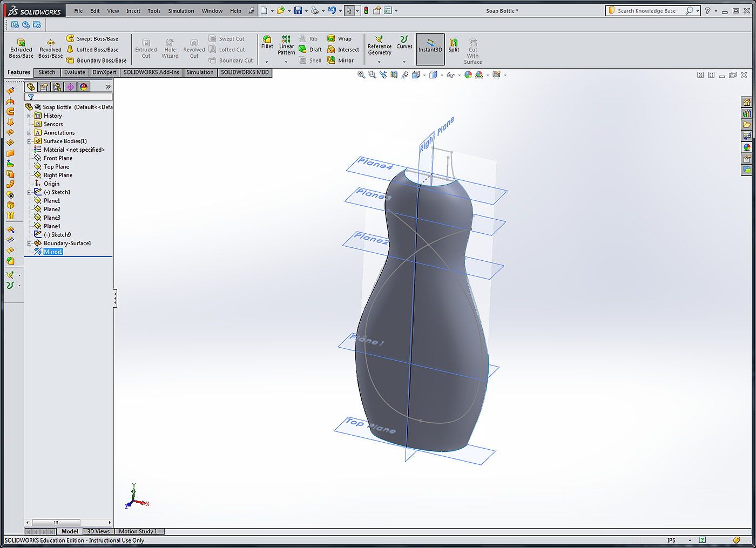Screen dimensions: 756x548
Task: Select the Extruded Boss/Base tool
Action: click(21, 48)
